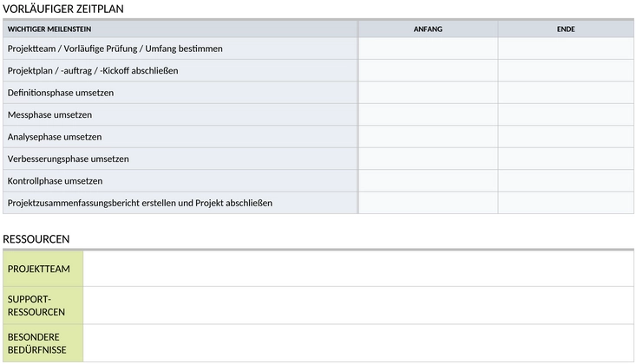Click the ENDE cell for Projektplan / -auftrag / -Kickoff
Viewport: 636px width, 364px height.
[566, 70]
